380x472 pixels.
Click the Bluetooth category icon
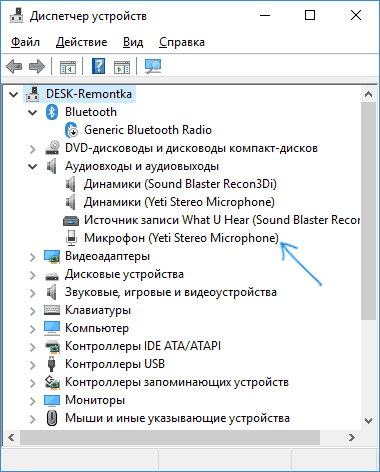point(52,112)
